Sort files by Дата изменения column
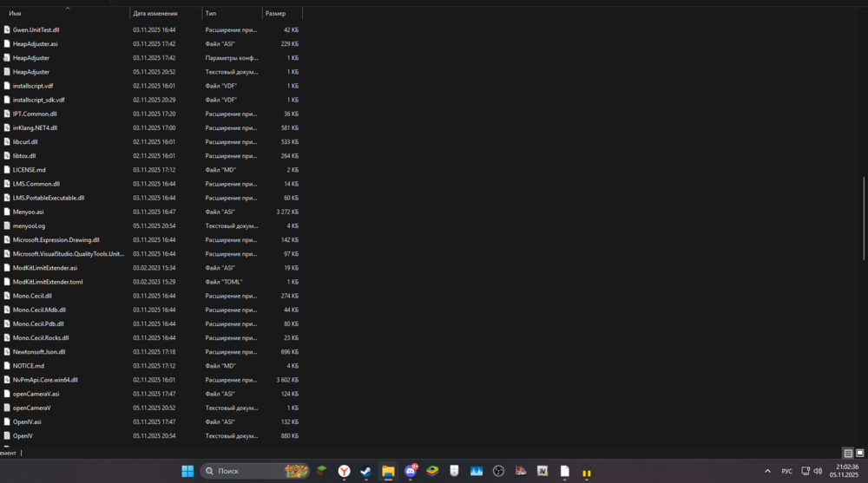 point(166,13)
